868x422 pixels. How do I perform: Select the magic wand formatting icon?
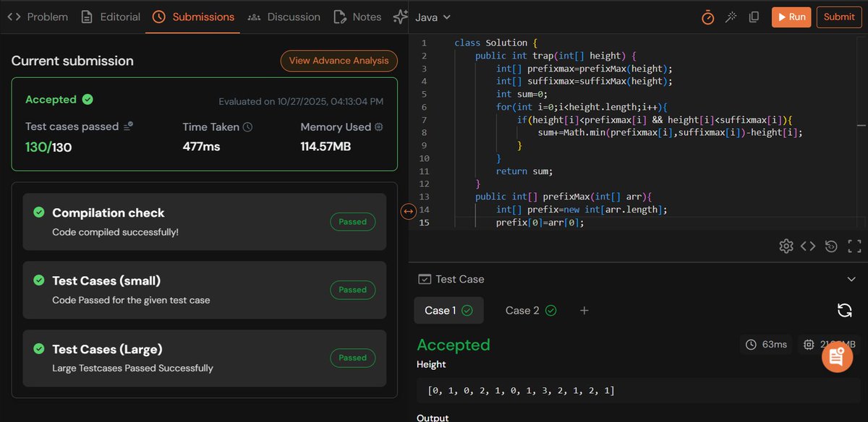tap(731, 17)
